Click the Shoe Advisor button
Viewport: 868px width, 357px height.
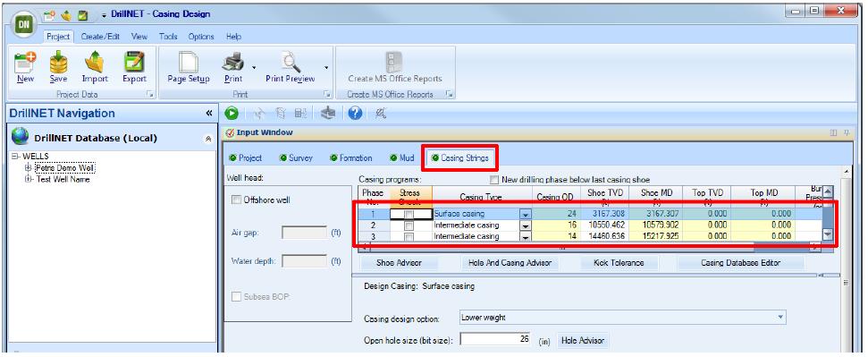pyautogui.click(x=399, y=263)
